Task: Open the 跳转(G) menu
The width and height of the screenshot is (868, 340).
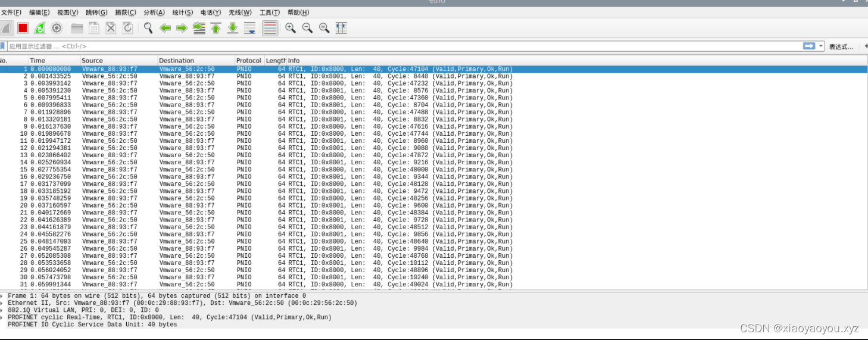Action: click(96, 13)
